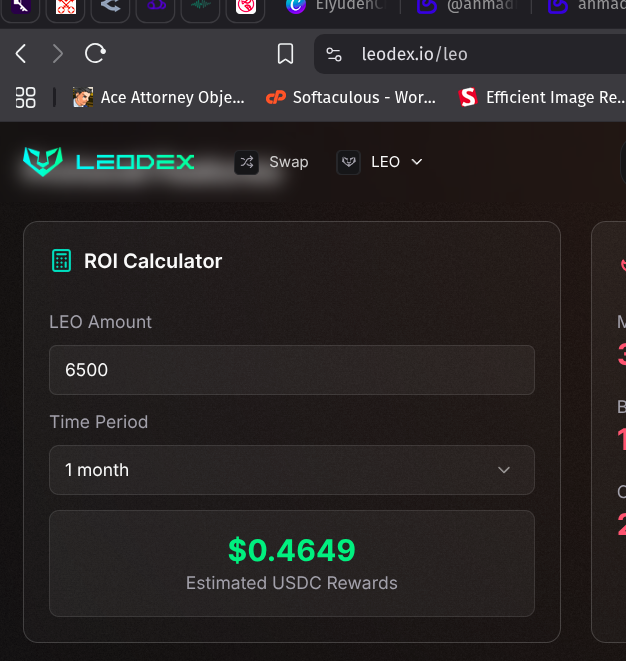Viewport: 626px width, 661px height.
Task: Switch to the @ahmad browser tab
Action: tap(467, 6)
